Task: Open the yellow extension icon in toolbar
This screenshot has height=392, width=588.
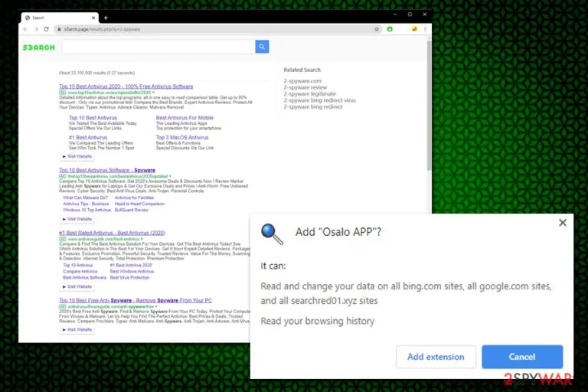Action: pyautogui.click(x=414, y=29)
